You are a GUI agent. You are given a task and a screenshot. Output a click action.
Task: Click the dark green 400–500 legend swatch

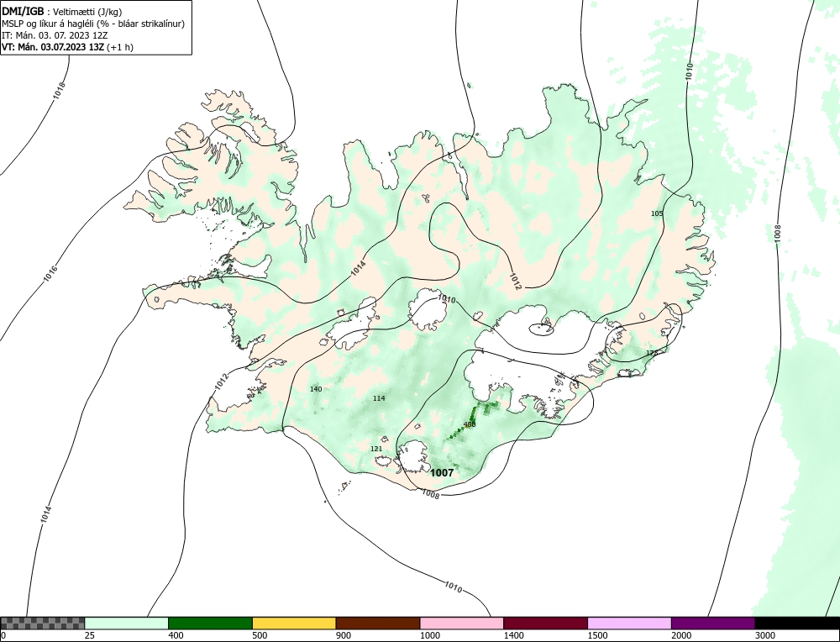(x=210, y=624)
